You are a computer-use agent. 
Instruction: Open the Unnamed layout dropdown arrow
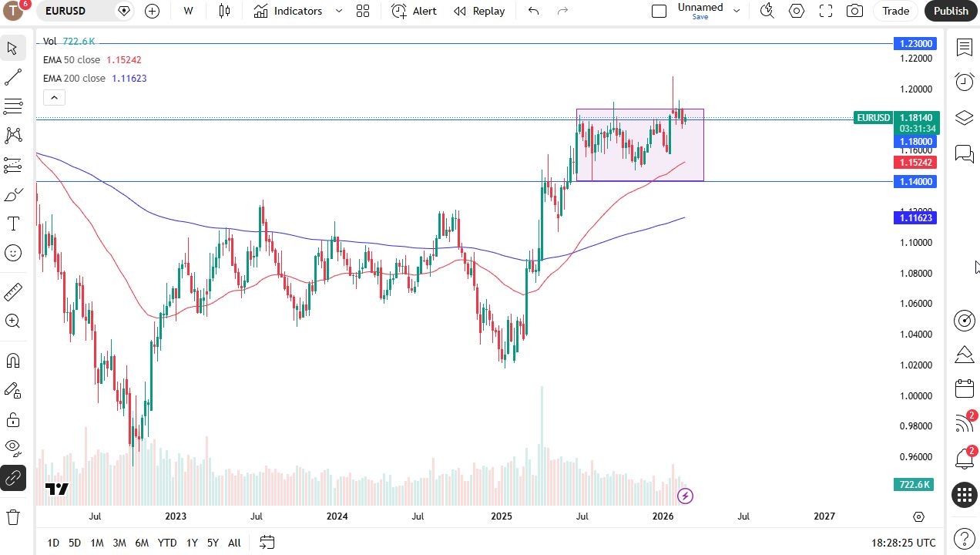pyautogui.click(x=737, y=11)
